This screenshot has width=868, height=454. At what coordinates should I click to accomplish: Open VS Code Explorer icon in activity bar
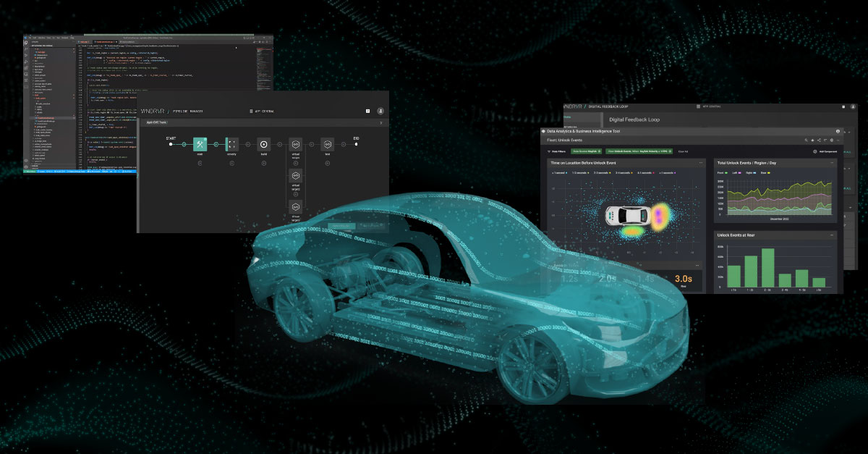point(26,43)
